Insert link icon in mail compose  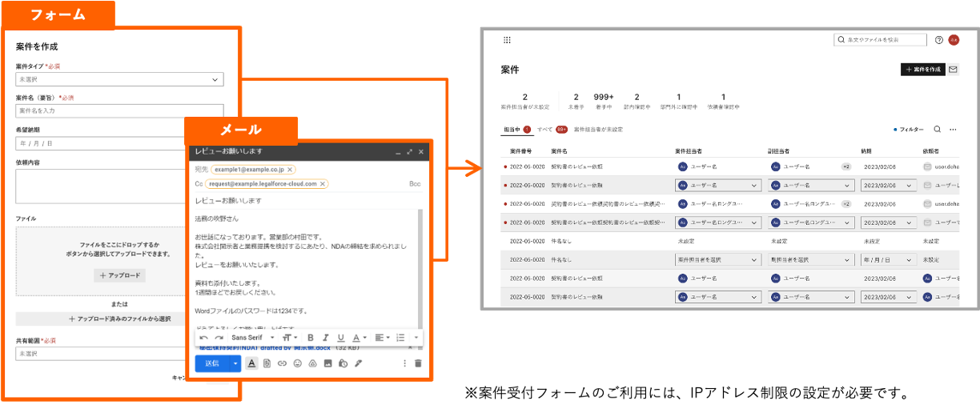tap(282, 363)
